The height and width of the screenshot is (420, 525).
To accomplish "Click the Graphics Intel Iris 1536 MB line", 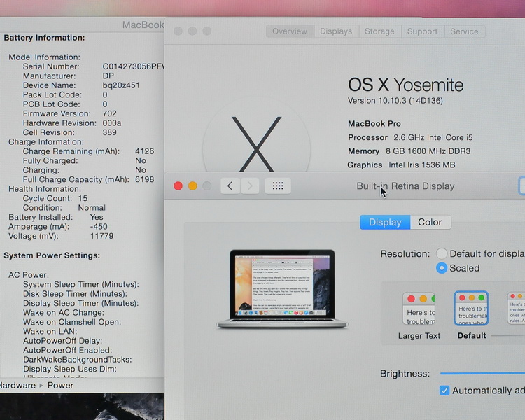I will 401,164.
